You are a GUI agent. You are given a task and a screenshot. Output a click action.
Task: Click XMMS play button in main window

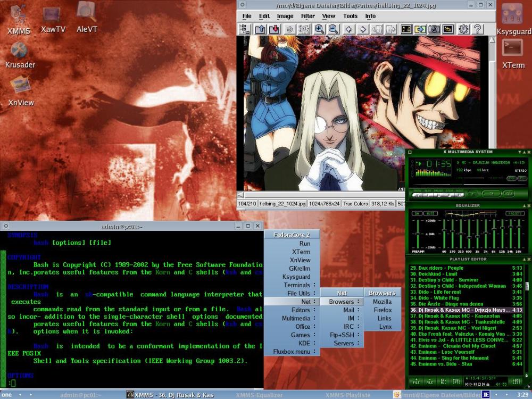[x=428, y=195]
